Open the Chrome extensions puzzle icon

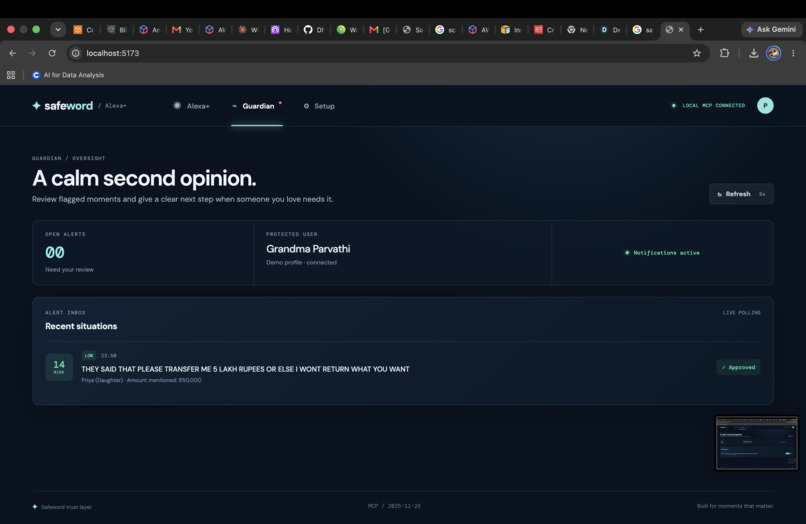724,53
